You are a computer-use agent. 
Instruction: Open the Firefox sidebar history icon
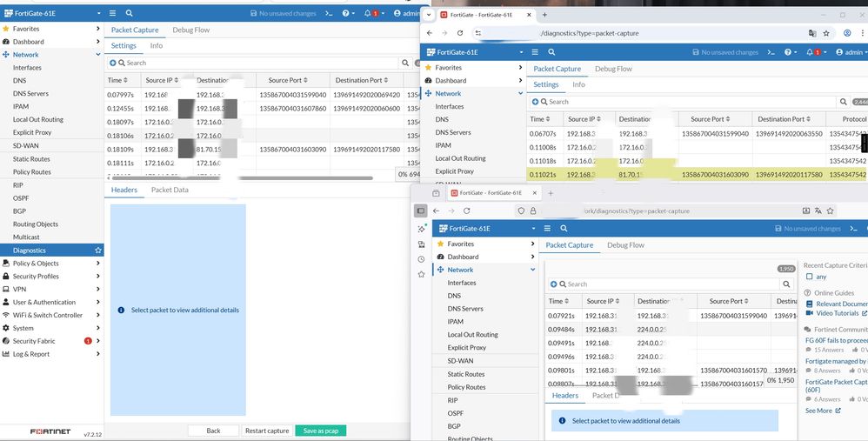(x=422, y=258)
